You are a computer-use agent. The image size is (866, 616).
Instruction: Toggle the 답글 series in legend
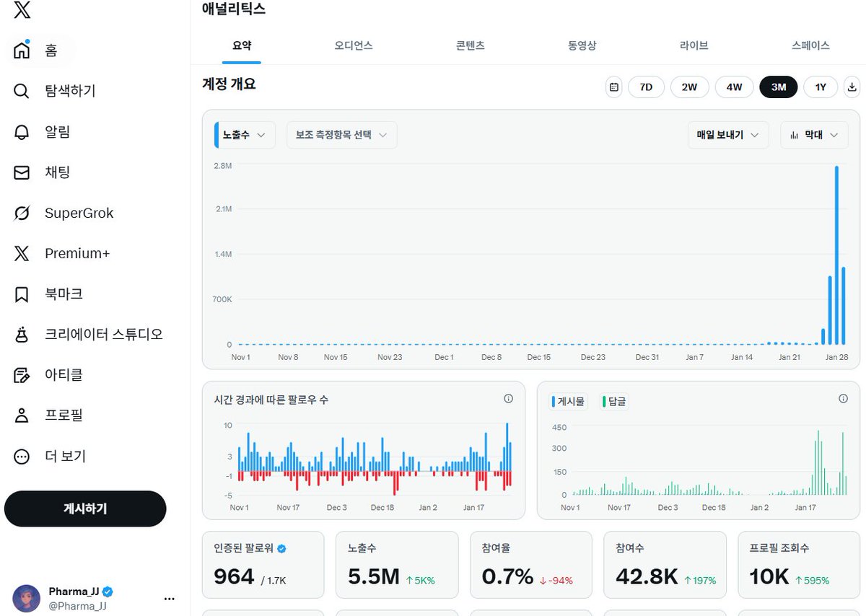click(615, 401)
